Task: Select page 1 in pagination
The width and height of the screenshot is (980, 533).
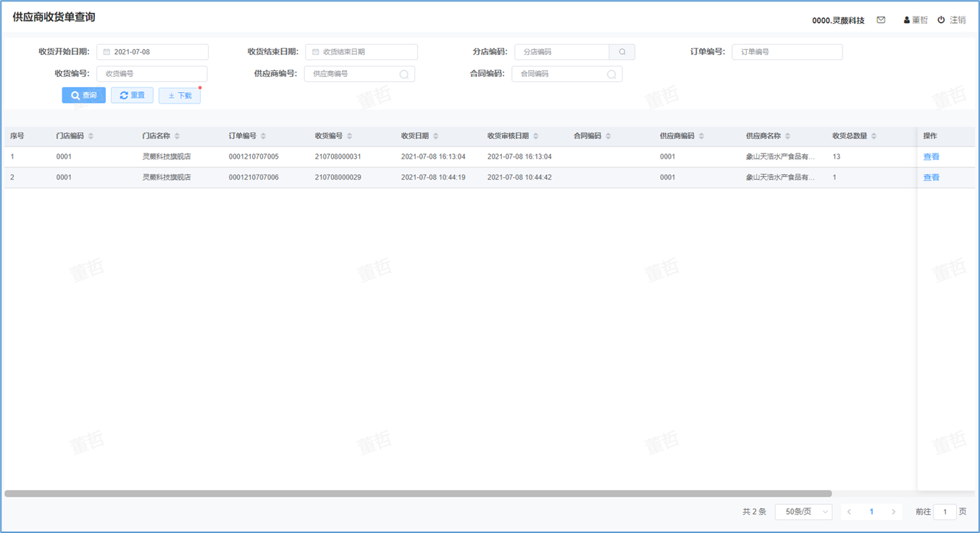Action: point(871,512)
